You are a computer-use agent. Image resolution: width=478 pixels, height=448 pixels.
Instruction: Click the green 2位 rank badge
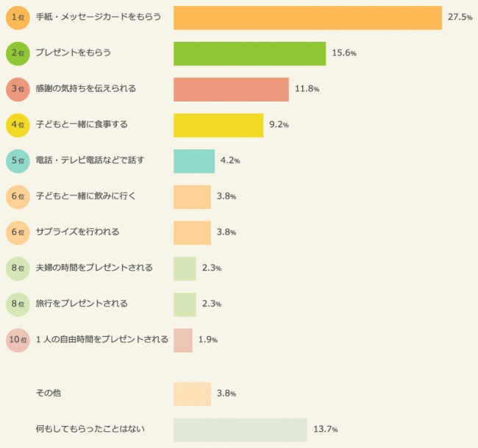(18, 53)
